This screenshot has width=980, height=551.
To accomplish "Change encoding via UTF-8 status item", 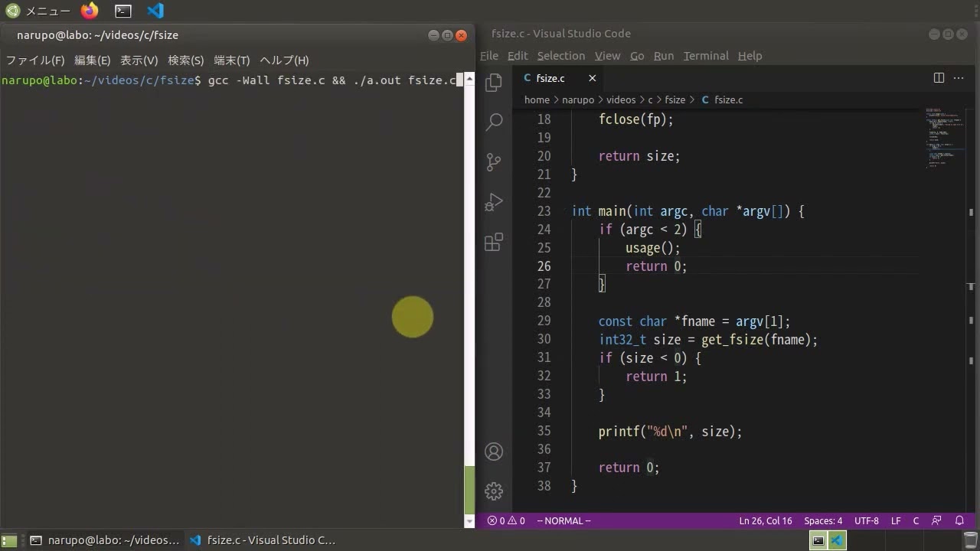I will coord(867,520).
